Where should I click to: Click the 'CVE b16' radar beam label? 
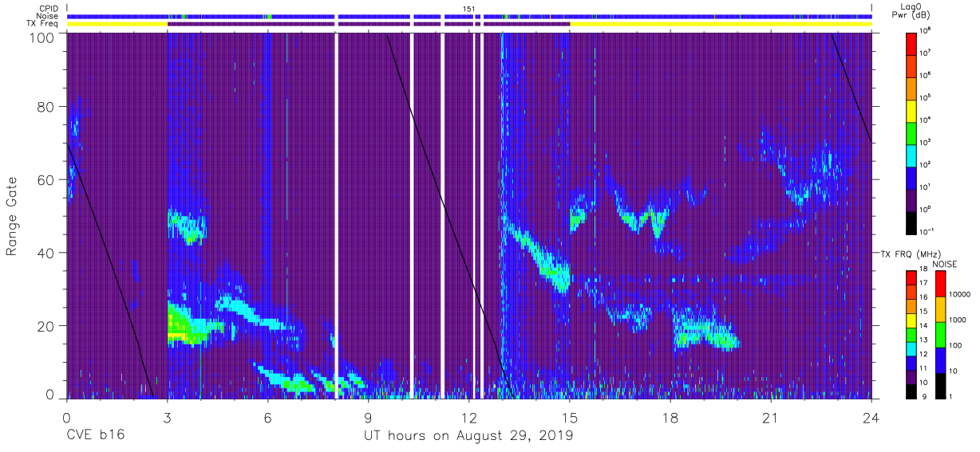point(95,436)
